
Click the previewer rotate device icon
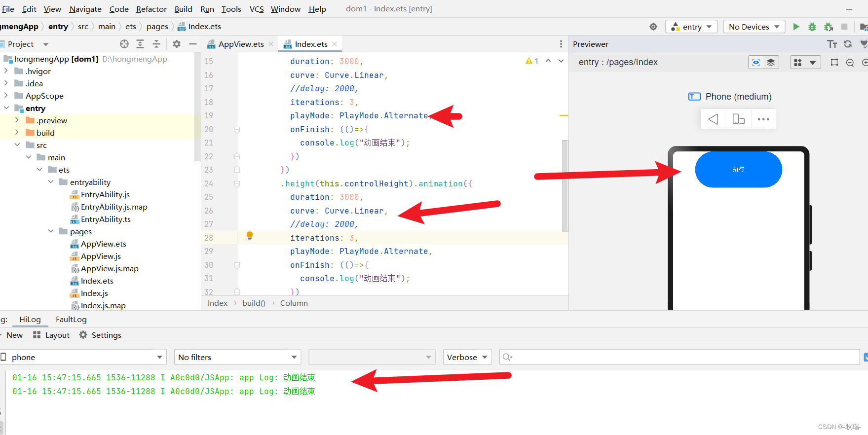(739, 119)
